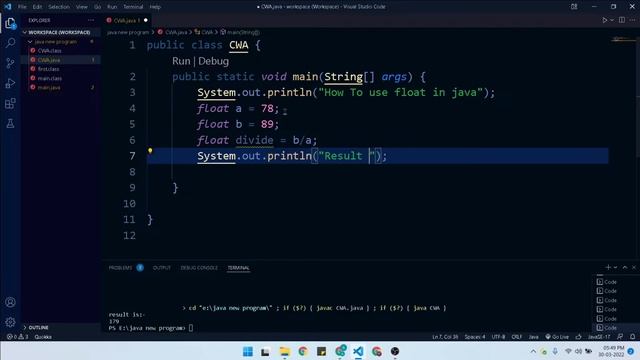Click the Spaces: 4 indentation status
The width and height of the screenshot is (640, 360).
475,337
